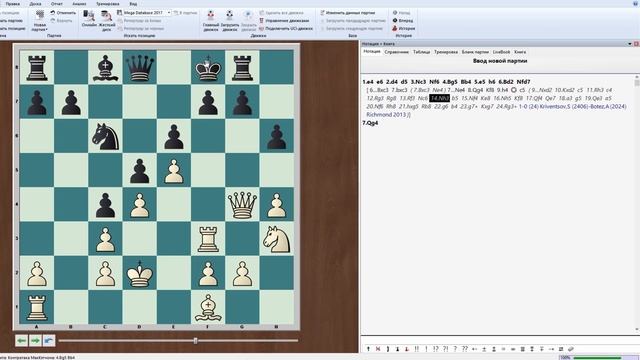Open the Вид menu
This screenshot has height=360, width=640.
[x=133, y=4]
